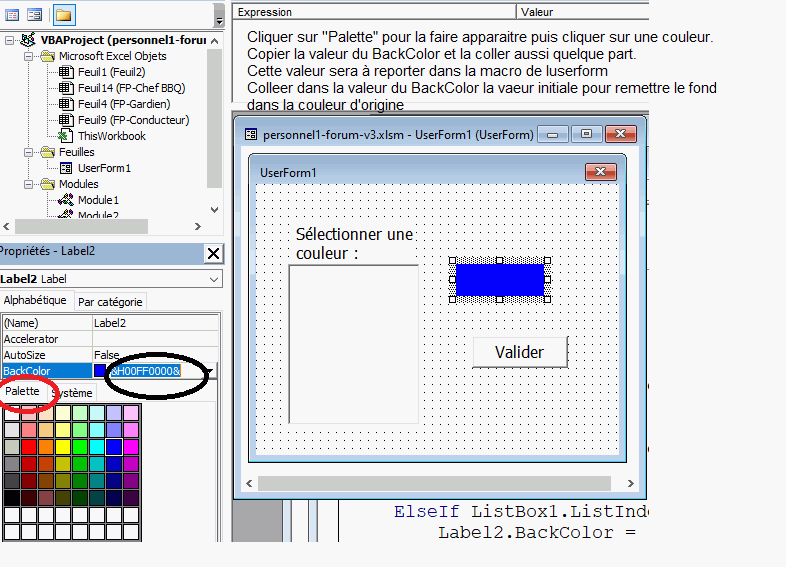This screenshot has height=567, width=786.
Task: Collapse the Feuilles folder node
Action: pos(29,152)
